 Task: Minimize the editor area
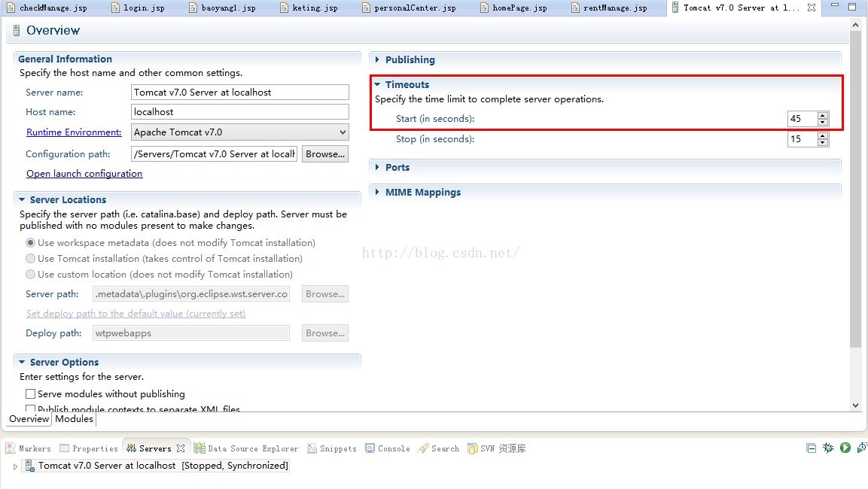835,5
